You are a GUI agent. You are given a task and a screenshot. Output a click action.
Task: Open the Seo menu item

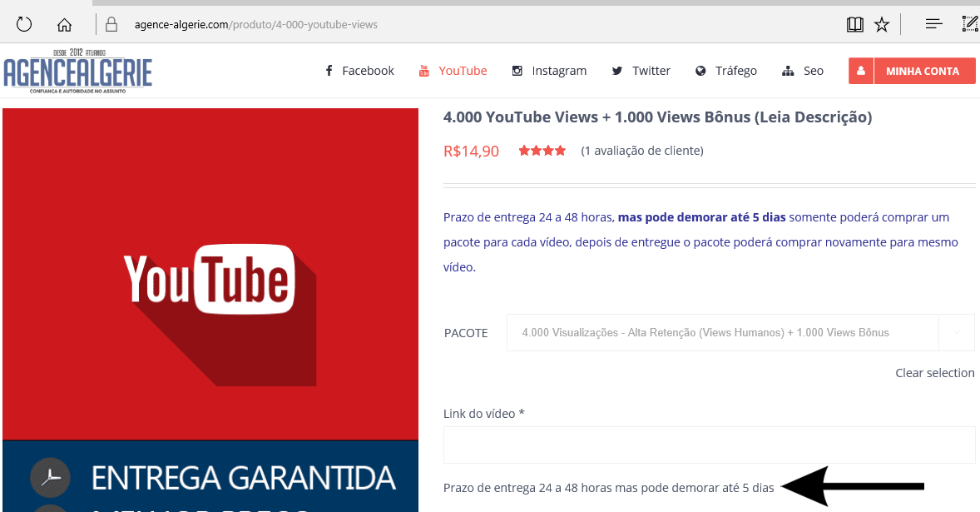coord(803,71)
